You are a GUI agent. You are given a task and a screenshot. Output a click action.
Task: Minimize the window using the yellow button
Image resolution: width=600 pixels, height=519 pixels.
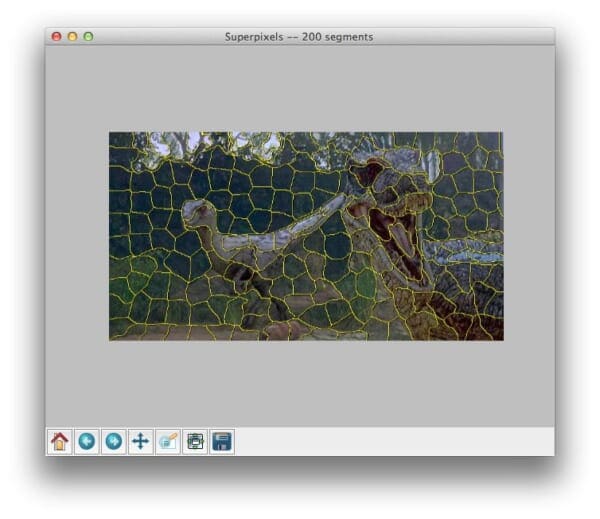[x=72, y=37]
